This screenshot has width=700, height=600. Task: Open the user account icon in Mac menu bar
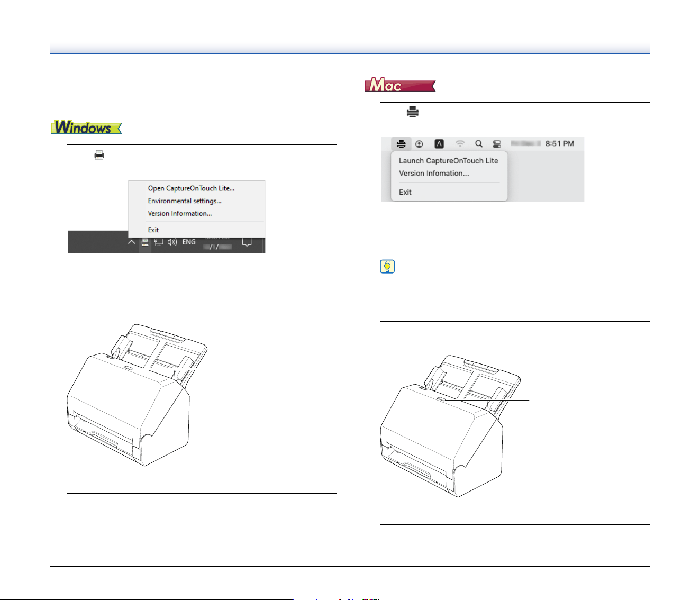(x=419, y=144)
